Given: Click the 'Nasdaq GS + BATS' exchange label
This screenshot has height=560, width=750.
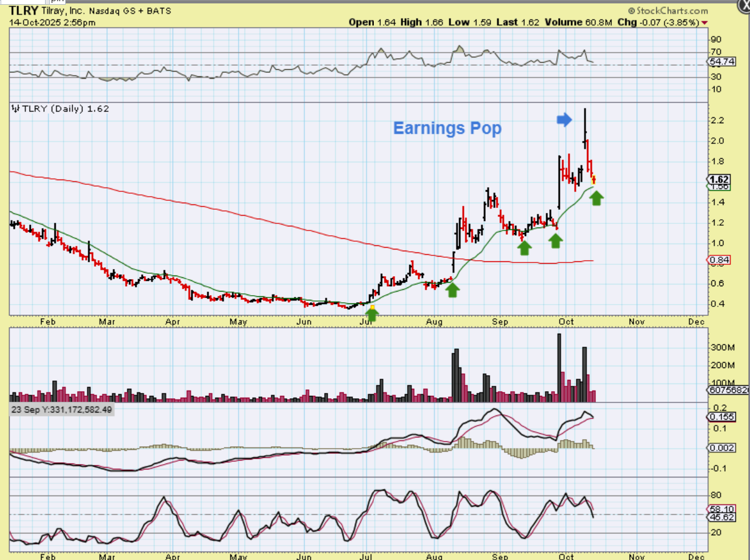Looking at the screenshot, I should (132, 11).
